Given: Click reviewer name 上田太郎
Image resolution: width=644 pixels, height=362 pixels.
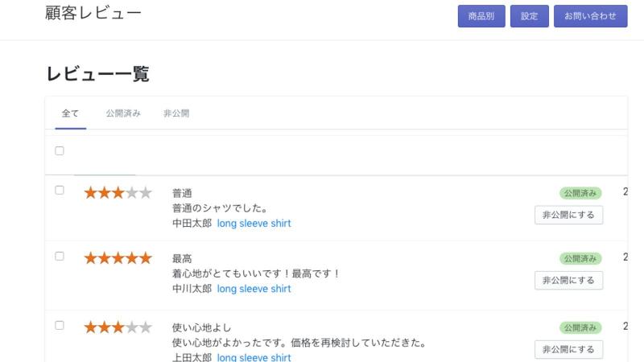Looking at the screenshot, I should point(192,357).
